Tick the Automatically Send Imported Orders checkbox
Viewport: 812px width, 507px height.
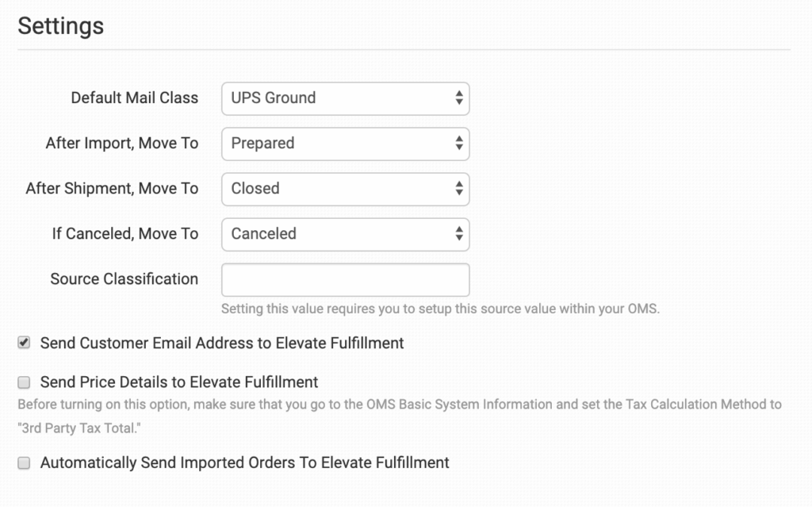point(25,463)
